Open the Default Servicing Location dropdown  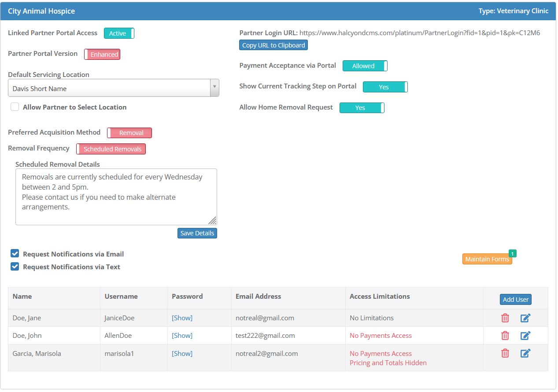[x=214, y=88]
